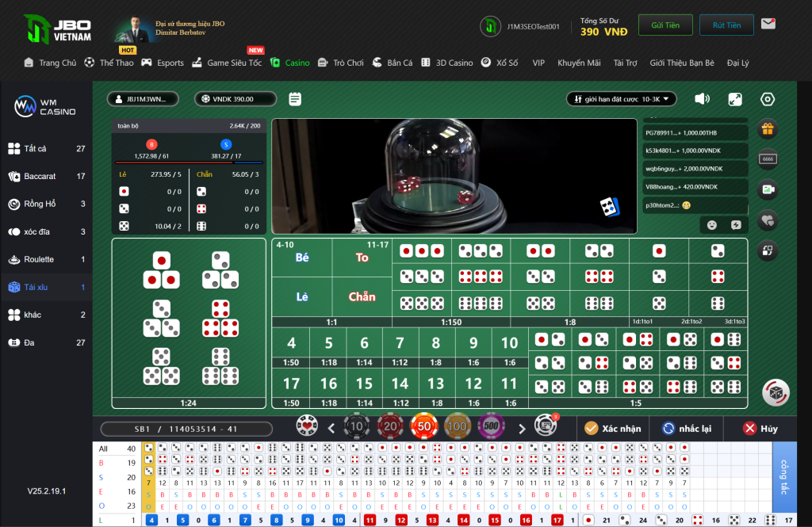Click the JBO Vietnam logo

pyautogui.click(x=57, y=29)
